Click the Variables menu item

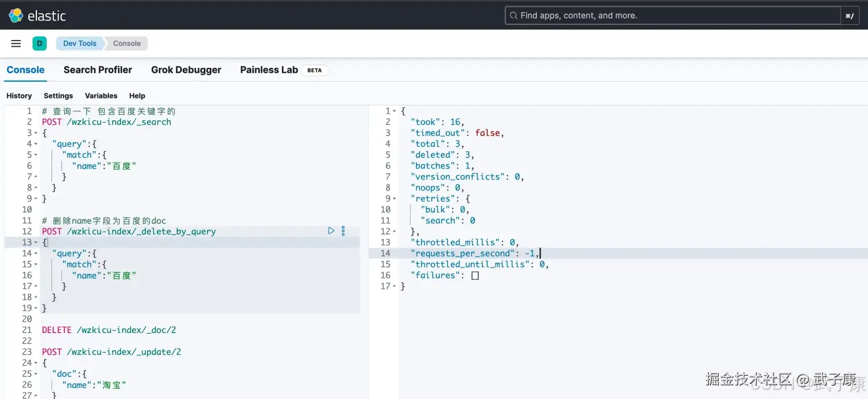[x=101, y=96]
